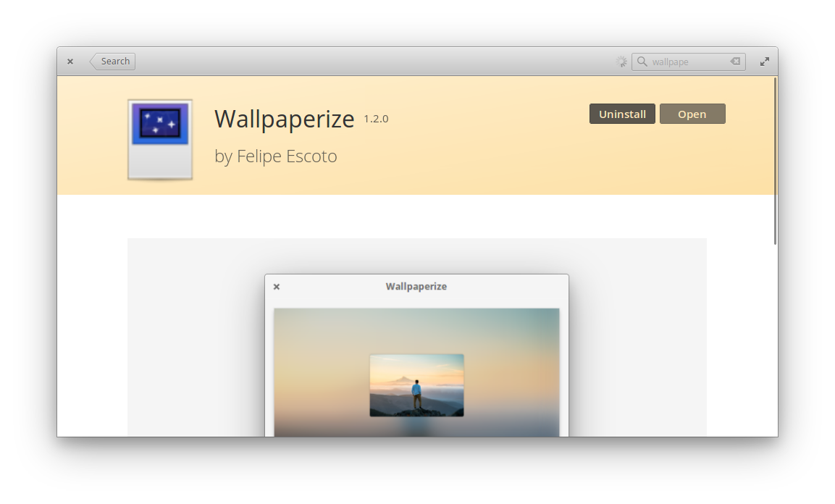This screenshot has height=504, width=835.
Task: Click the loading spinner beside the search field
Action: (x=621, y=61)
